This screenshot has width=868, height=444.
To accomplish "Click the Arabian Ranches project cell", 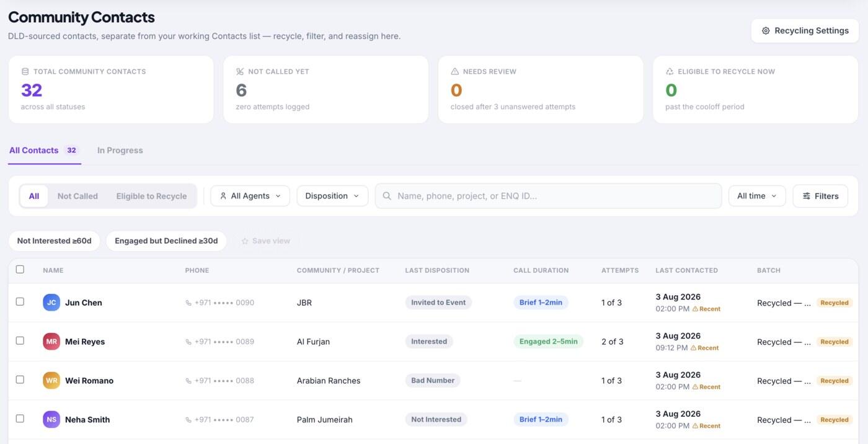I will (x=329, y=381).
